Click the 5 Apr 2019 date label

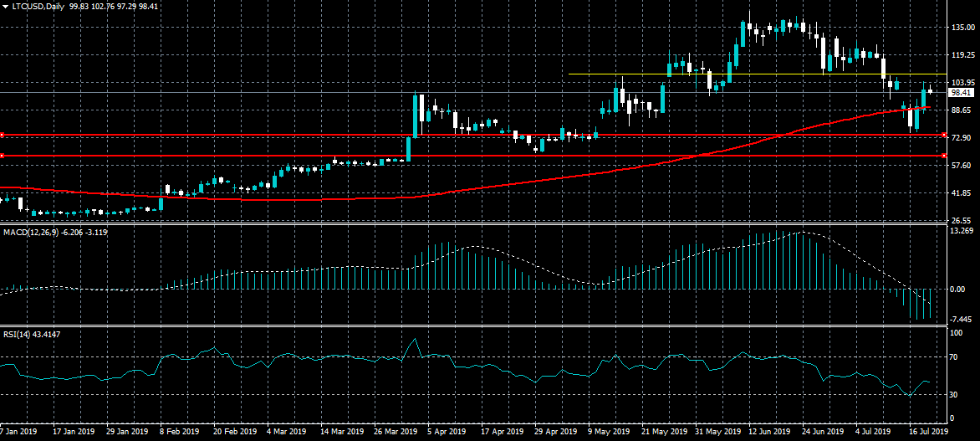pos(447,432)
